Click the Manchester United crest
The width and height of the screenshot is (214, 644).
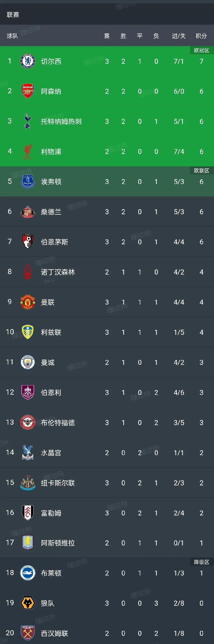pyautogui.click(x=27, y=302)
